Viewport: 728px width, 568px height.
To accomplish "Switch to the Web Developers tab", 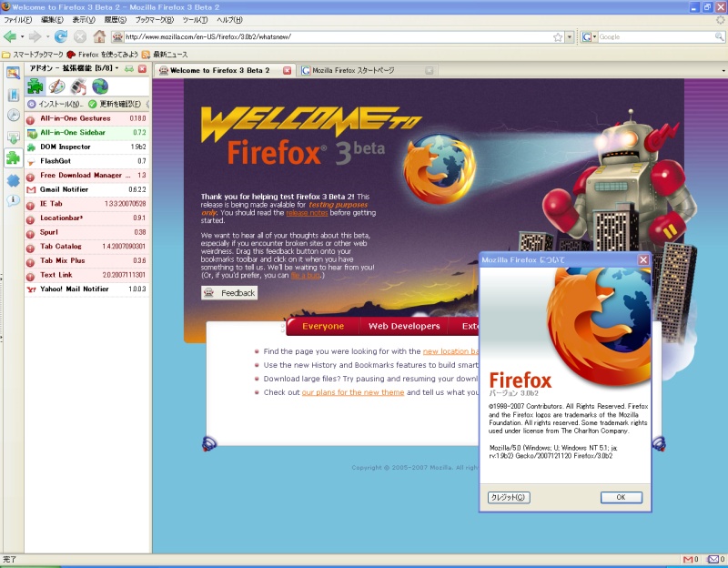I will [x=404, y=326].
